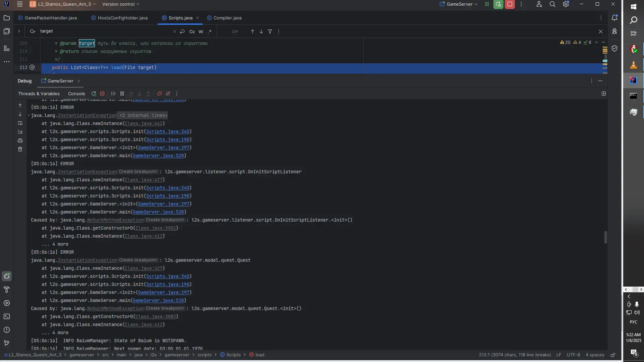Open IDE settings gear icon
644x362 pixels.
(x=566, y=4)
